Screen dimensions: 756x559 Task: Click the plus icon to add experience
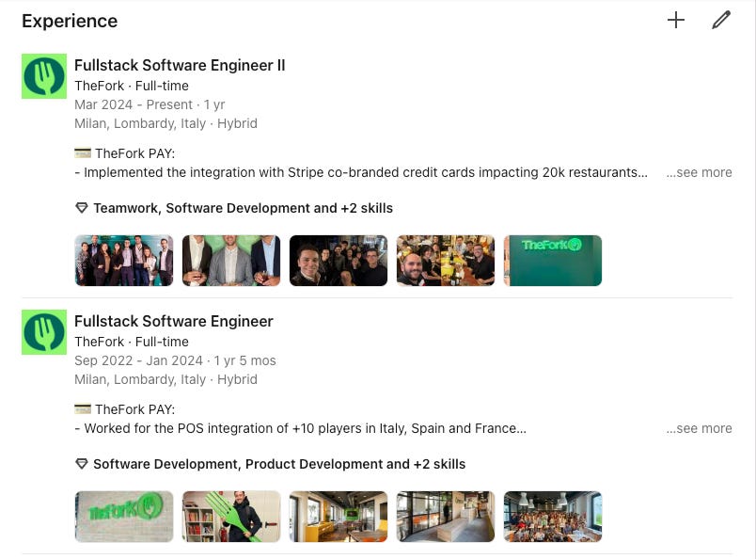tap(675, 21)
